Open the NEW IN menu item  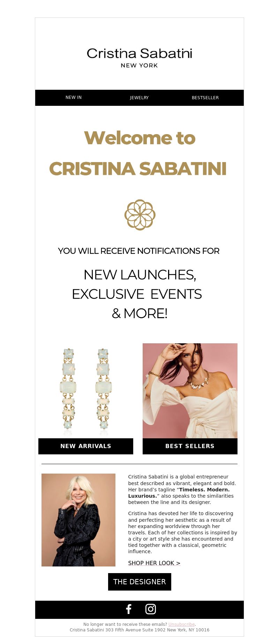pyautogui.click(x=74, y=97)
